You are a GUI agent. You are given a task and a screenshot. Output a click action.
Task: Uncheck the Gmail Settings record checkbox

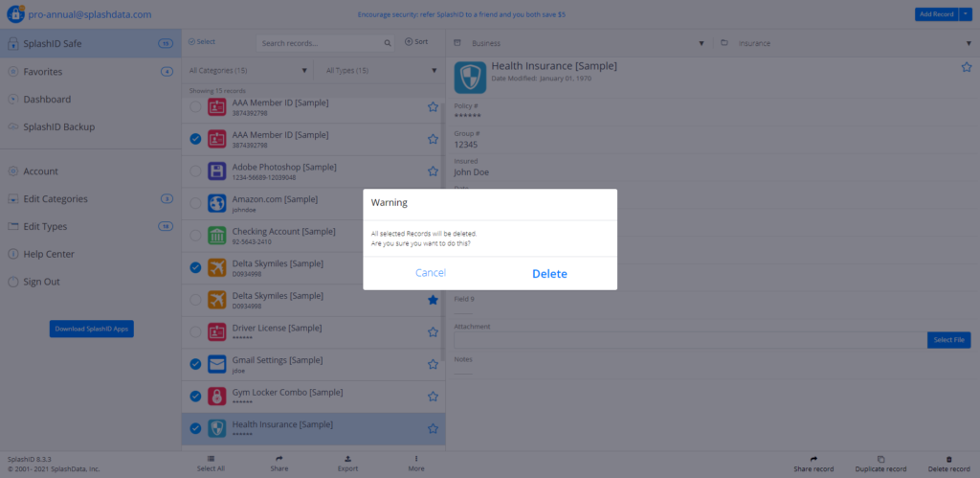[x=195, y=364]
